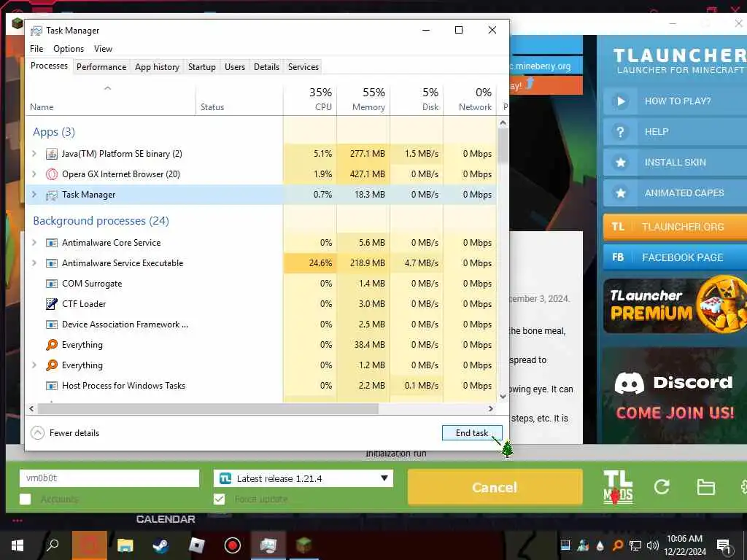Sort processes by the CPU column header
Image resolution: width=747 pixels, height=560 pixels.
[x=310, y=99]
